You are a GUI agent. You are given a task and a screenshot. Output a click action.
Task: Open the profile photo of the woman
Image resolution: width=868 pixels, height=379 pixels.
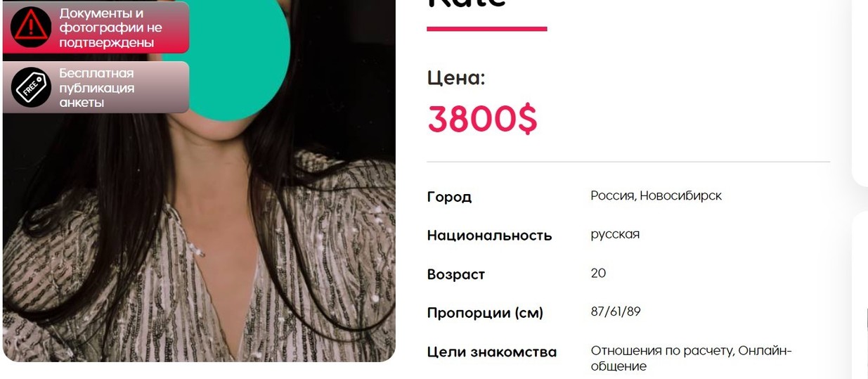pyautogui.click(x=199, y=211)
